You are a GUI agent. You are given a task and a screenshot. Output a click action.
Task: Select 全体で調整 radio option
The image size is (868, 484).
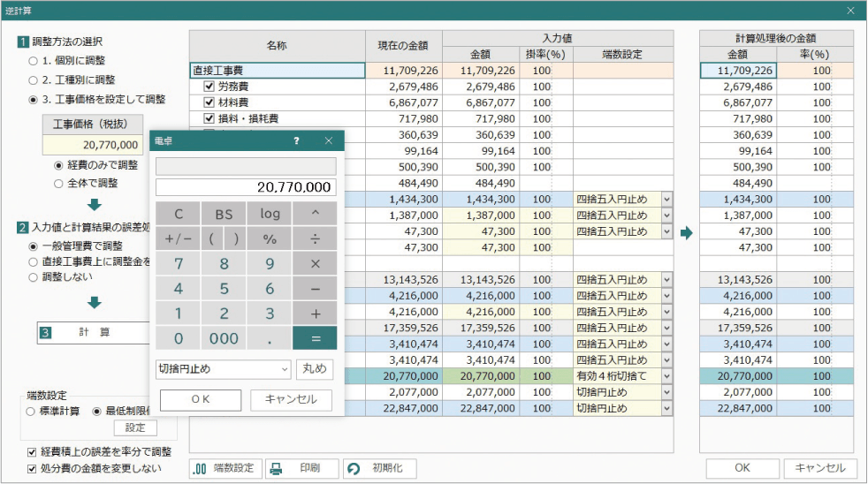pyautogui.click(x=58, y=184)
